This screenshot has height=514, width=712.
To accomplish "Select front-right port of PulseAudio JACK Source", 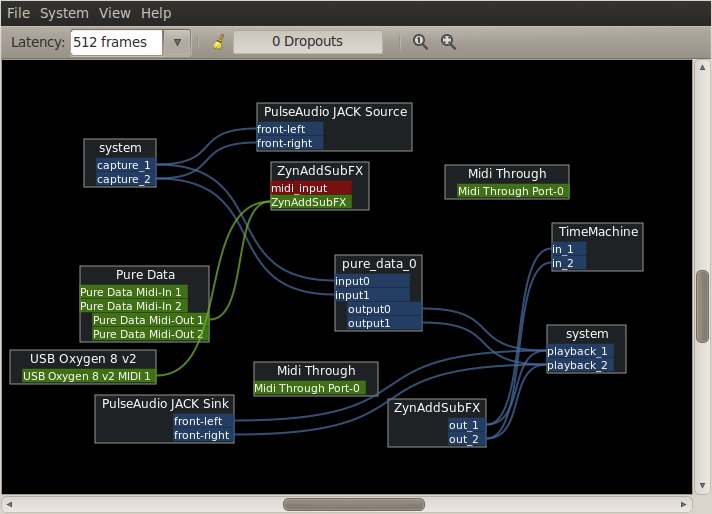I will 290,143.
